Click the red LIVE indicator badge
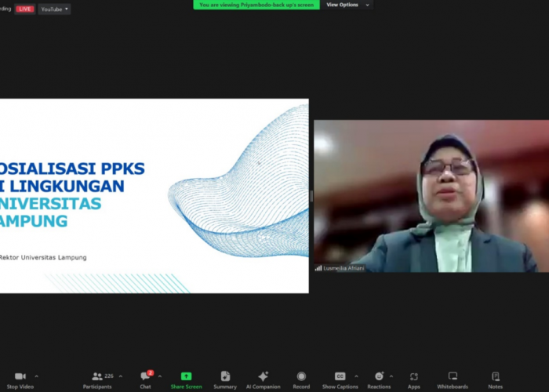This screenshot has width=549, height=392. click(x=25, y=9)
